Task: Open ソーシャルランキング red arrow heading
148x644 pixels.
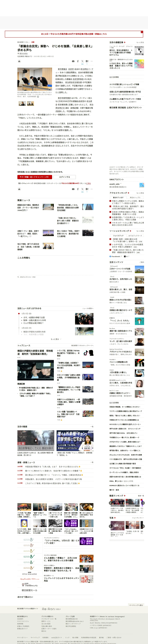Action: (120, 231)
